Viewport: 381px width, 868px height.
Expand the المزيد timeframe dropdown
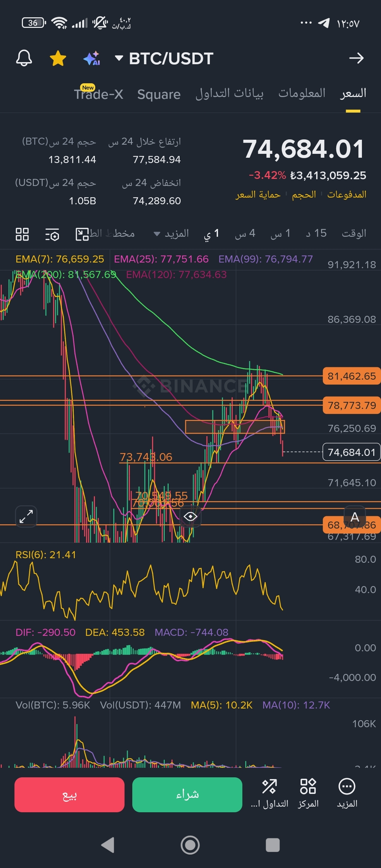pos(171,234)
